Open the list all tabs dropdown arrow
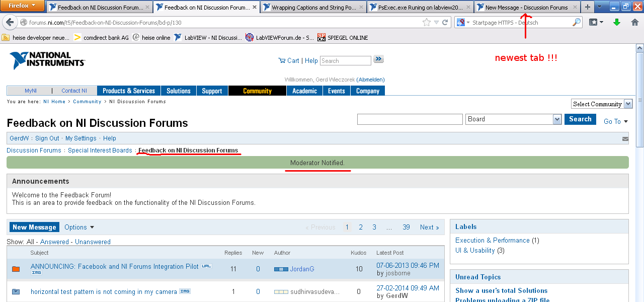This screenshot has height=302, width=644. click(600, 8)
